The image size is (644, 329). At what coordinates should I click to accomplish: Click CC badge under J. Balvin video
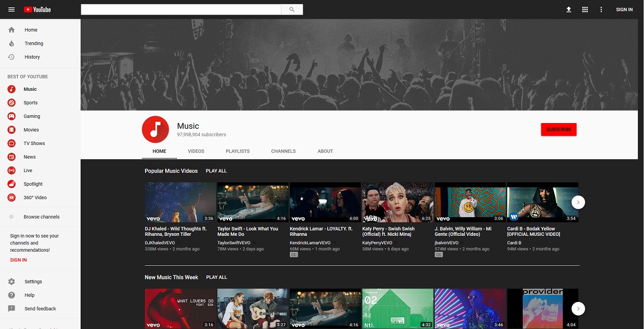[439, 255]
